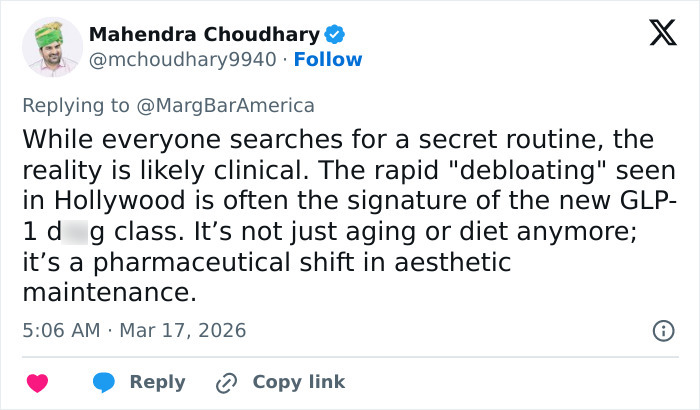Open Mahendra Choudhary's profile picture
This screenshot has height=410, width=700.
(50, 47)
